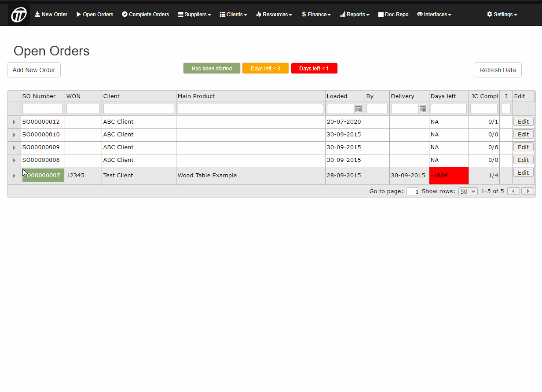The width and height of the screenshot is (542, 392).
Task: Expand row details for SO00000007
Action: (x=14, y=176)
